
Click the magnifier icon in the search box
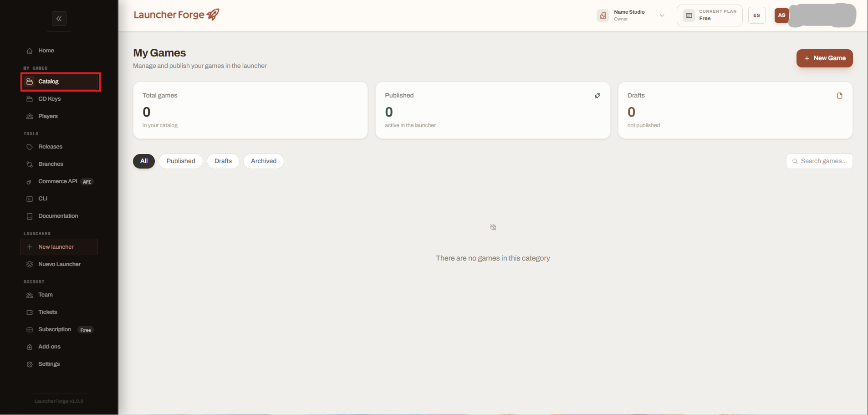[x=795, y=161]
